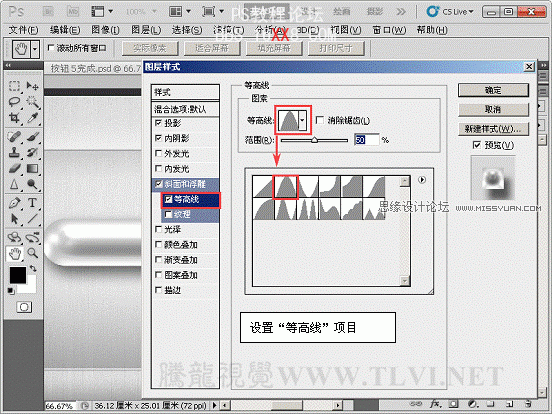Screen dimensions: 552x414
Task: Select the Zoom tool
Action: tap(32, 253)
